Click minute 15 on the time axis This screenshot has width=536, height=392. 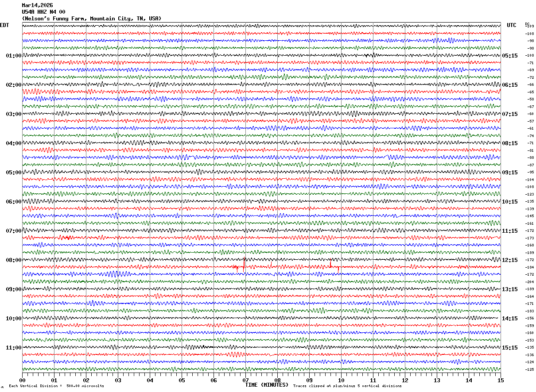[501, 380]
